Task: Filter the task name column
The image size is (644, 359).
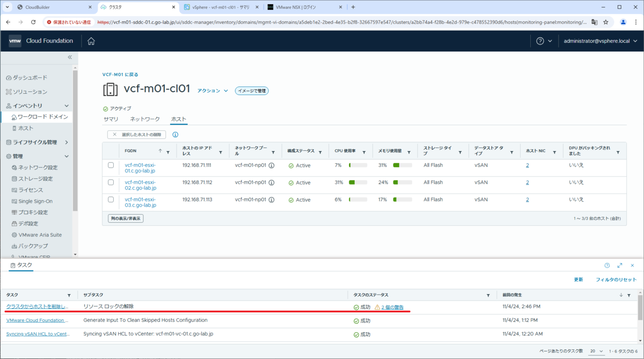Action: tap(69, 296)
